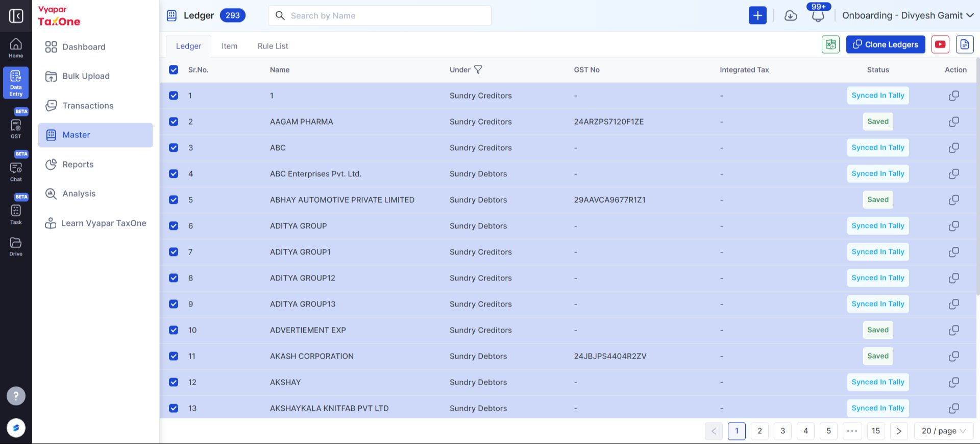
Task: Click the Saved status for AKASH CORPORATION
Action: tap(878, 356)
